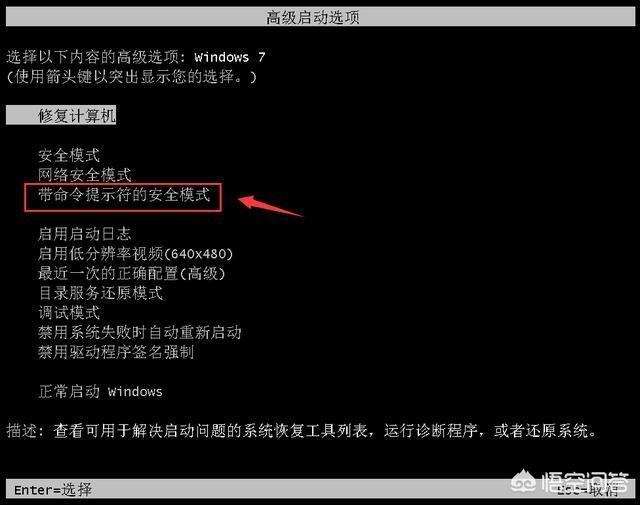
Task: Choose 安全模式 from the boot list
Action: (69, 155)
